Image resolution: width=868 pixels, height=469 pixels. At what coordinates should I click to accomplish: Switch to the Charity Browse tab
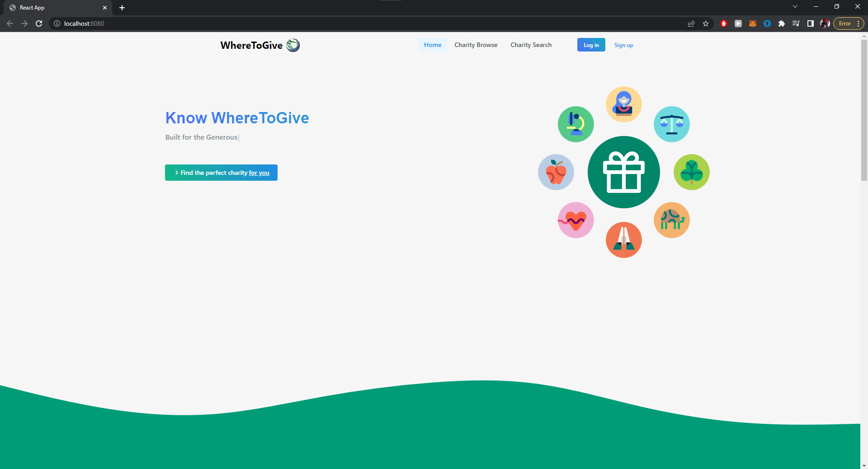point(476,45)
